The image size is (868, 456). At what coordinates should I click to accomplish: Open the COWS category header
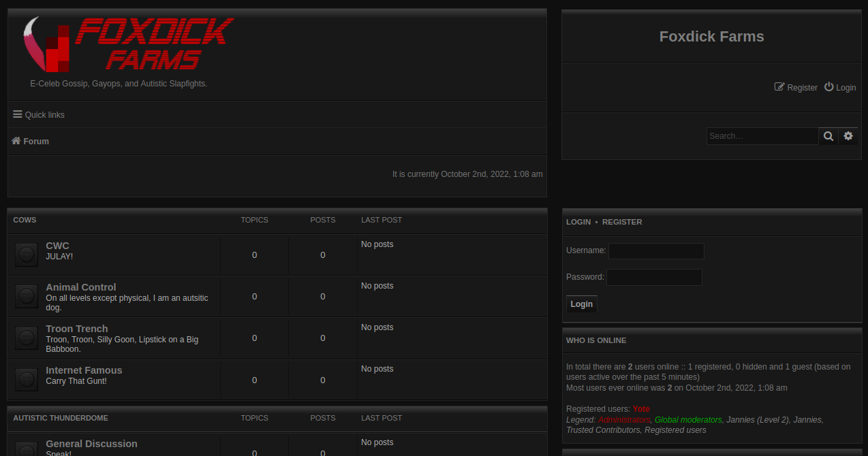(x=25, y=220)
